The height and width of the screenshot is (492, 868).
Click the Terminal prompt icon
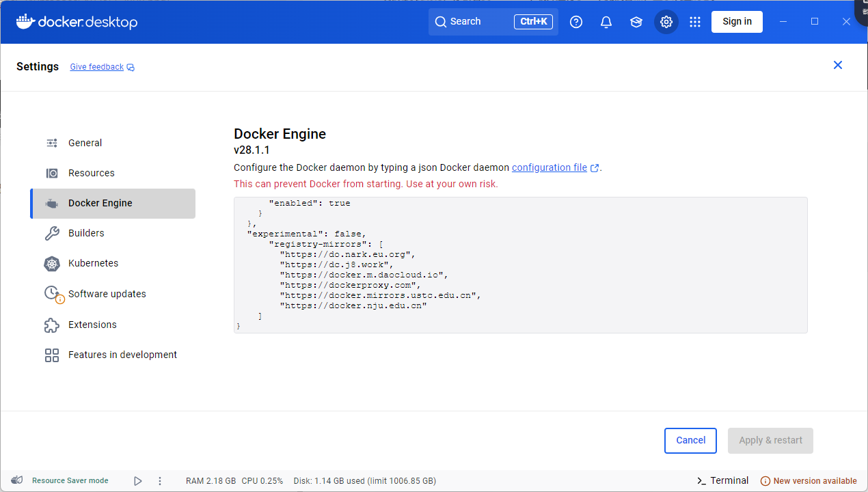(x=701, y=481)
